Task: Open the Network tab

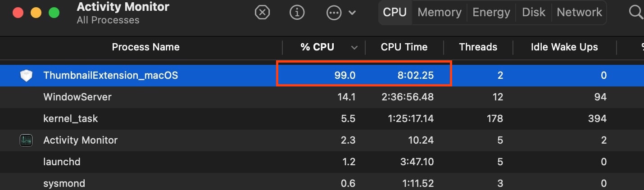Action: click(579, 13)
